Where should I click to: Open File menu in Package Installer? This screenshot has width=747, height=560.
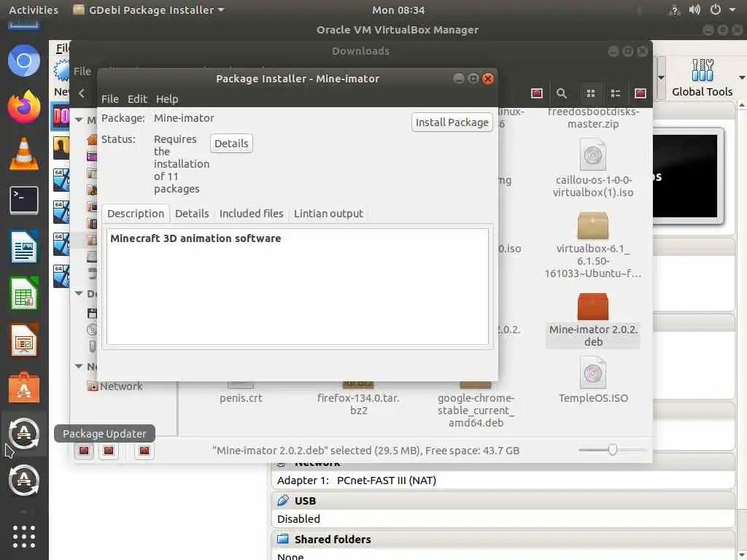110,99
